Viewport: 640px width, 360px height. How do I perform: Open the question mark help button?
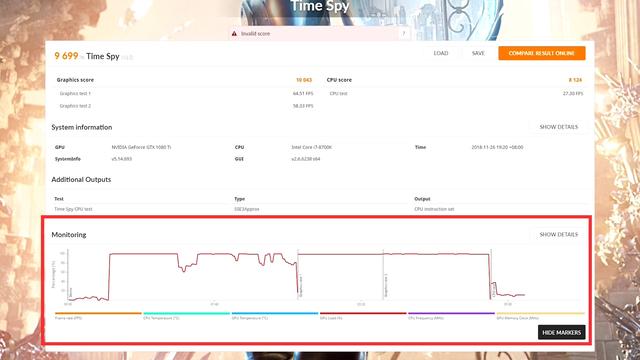pos(404,33)
